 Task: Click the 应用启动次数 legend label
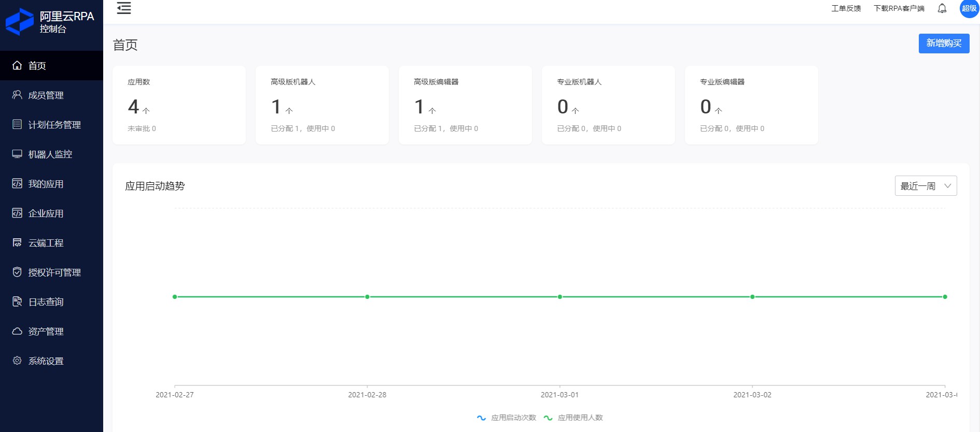[513, 417]
